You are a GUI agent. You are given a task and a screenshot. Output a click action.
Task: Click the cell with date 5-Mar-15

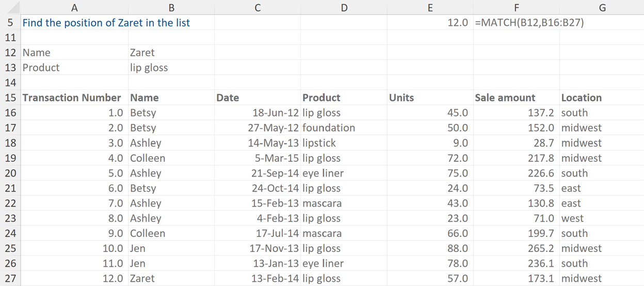coord(257,158)
